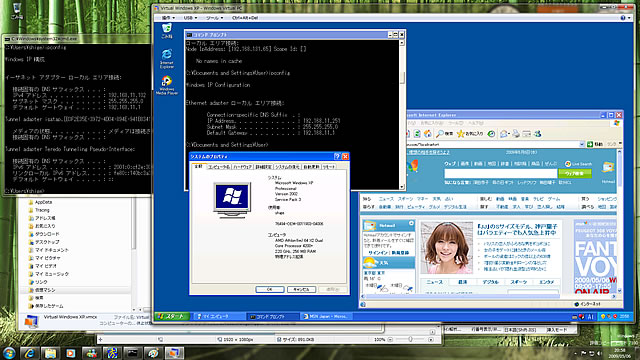Click the MSN search input field
The image size is (640, 360).
(500, 173)
